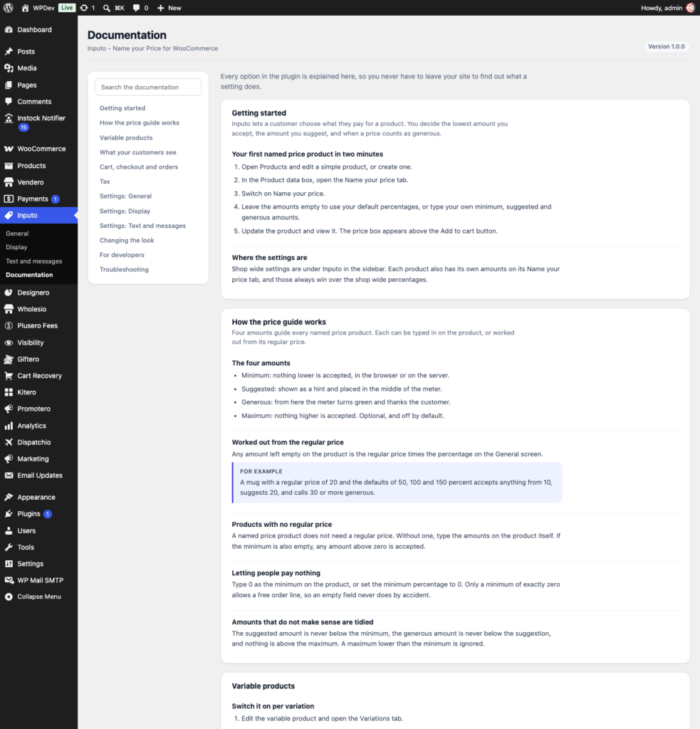Click the Visibility eye icon
Screen dimensions: 700x729
pos(9,342)
